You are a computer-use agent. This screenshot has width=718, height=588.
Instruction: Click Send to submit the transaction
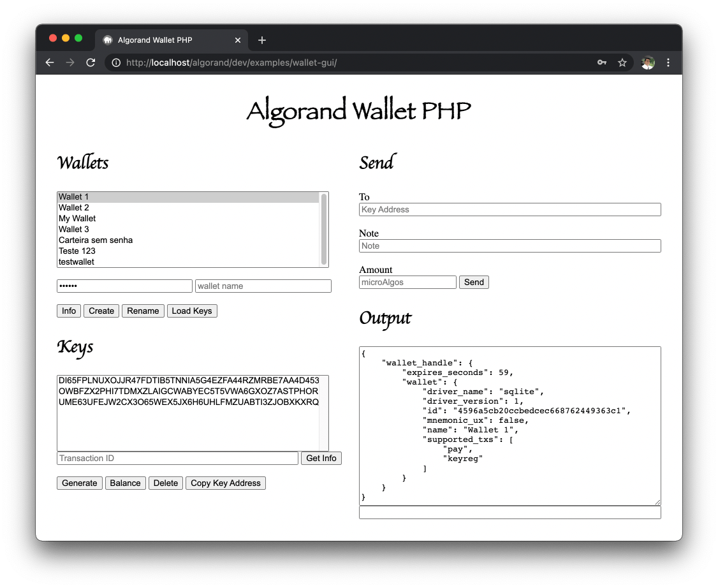(474, 282)
